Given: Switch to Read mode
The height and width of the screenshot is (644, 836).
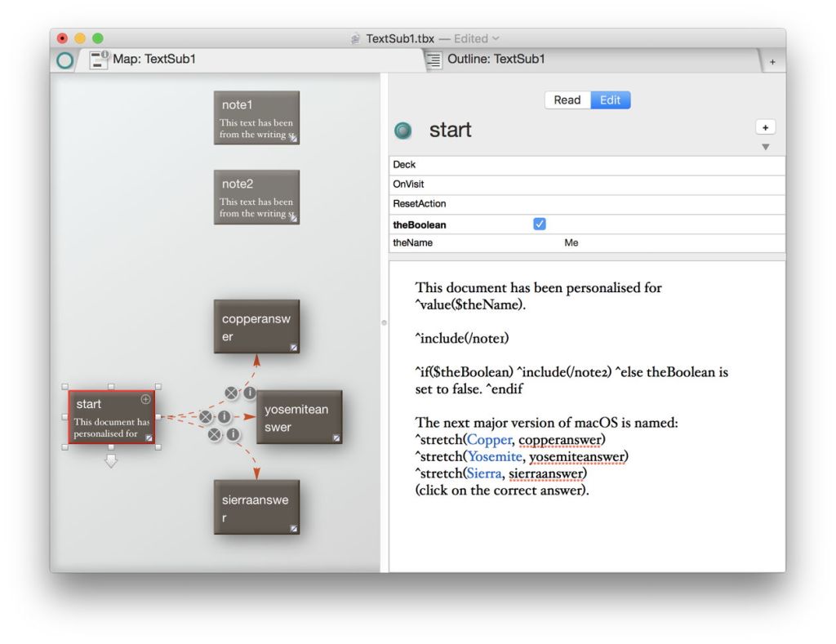Looking at the screenshot, I should [567, 100].
